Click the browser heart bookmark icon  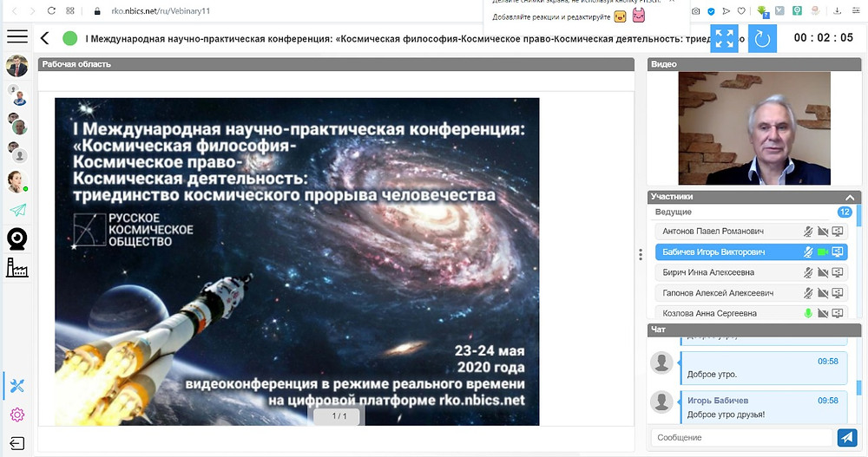coord(740,10)
